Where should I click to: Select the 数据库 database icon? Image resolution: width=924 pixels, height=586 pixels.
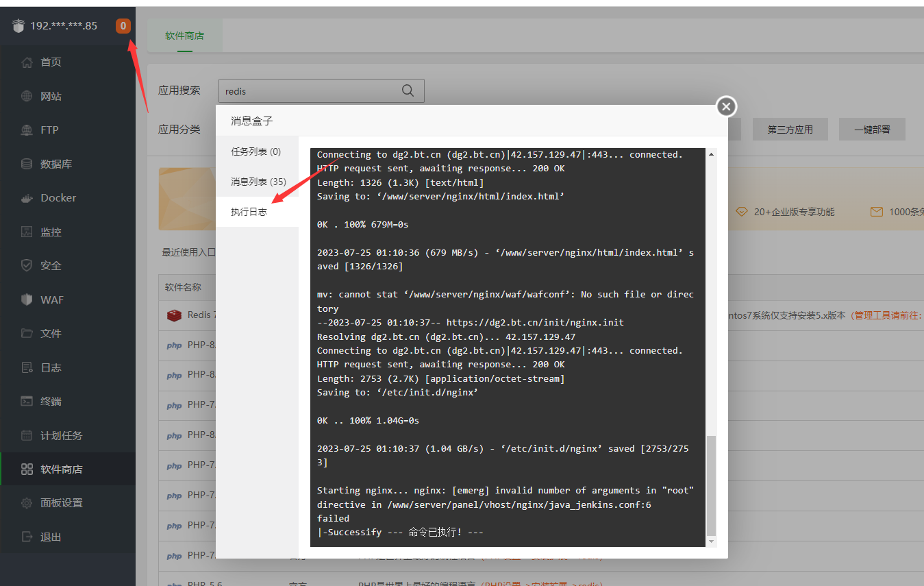(x=27, y=164)
